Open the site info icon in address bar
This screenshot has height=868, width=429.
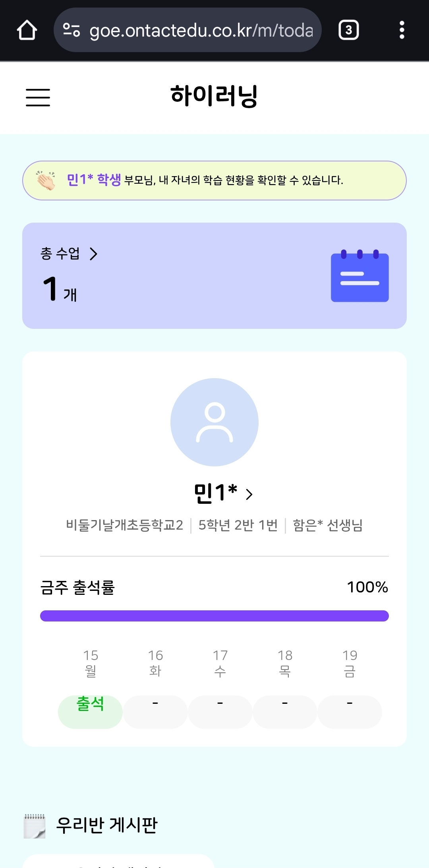point(72,30)
